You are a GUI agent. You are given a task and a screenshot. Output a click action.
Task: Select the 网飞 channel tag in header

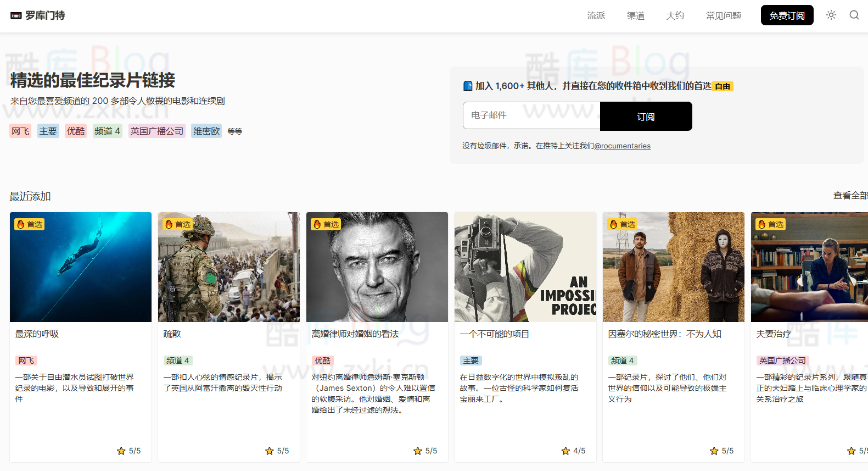pyautogui.click(x=20, y=131)
